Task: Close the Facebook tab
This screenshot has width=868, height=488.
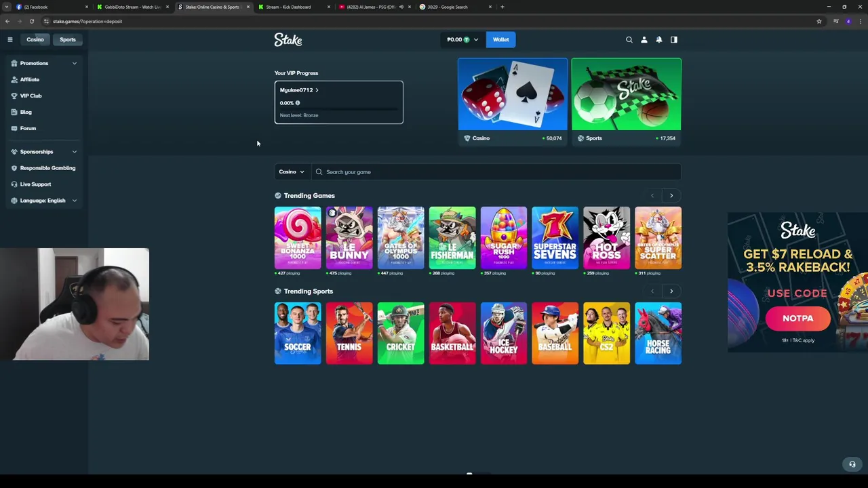Action: [x=86, y=7]
